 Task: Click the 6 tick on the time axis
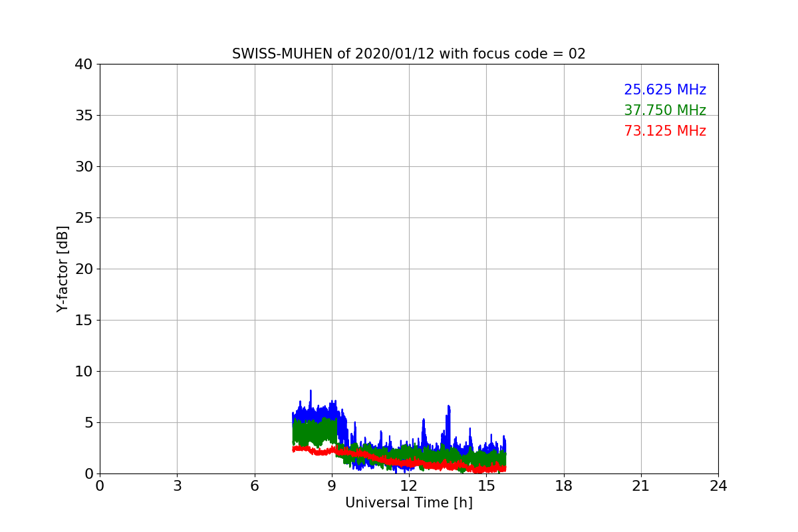tap(255, 486)
